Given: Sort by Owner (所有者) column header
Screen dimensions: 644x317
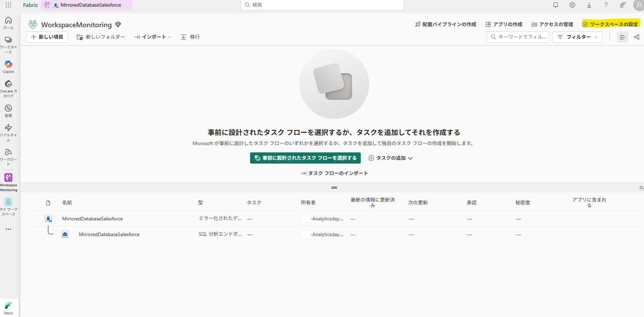Looking at the screenshot, I should [308, 203].
